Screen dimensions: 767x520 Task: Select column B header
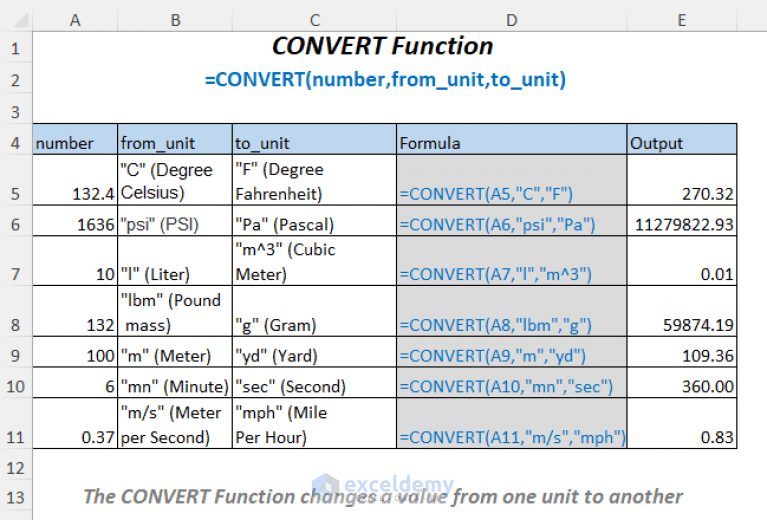click(175, 20)
